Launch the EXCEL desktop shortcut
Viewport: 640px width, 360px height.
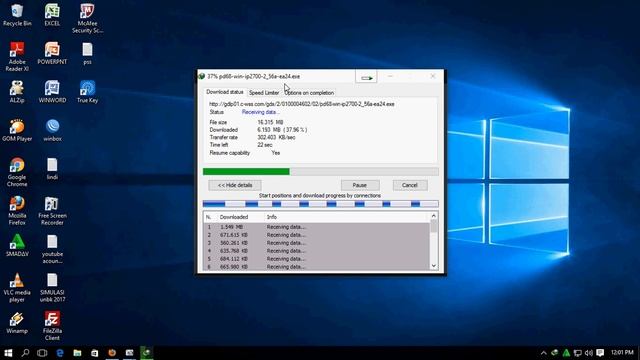52,16
